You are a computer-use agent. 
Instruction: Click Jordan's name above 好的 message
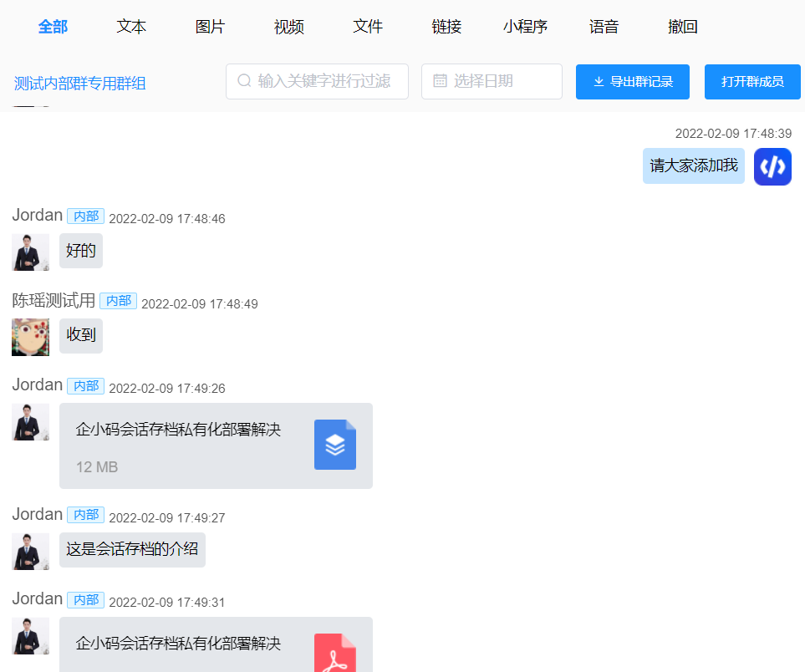tap(38, 215)
